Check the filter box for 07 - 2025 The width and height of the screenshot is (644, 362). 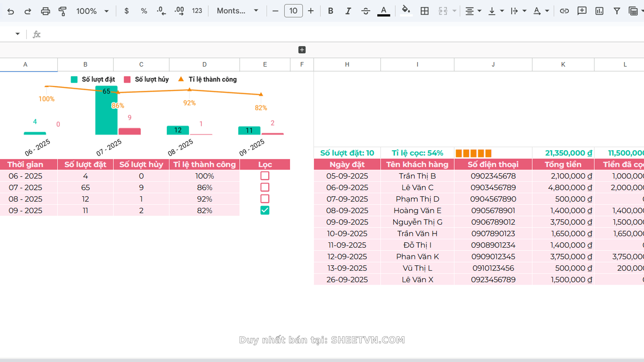265,187
